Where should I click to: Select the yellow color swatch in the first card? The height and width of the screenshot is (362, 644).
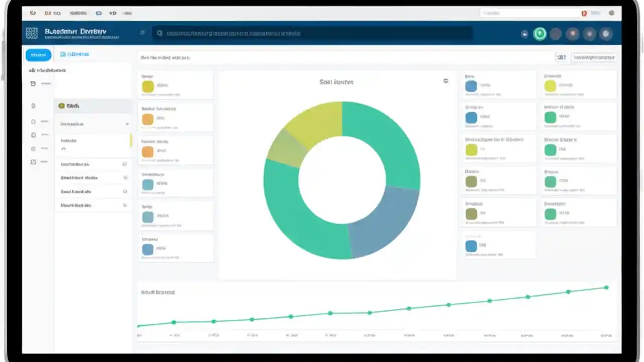pyautogui.click(x=147, y=86)
